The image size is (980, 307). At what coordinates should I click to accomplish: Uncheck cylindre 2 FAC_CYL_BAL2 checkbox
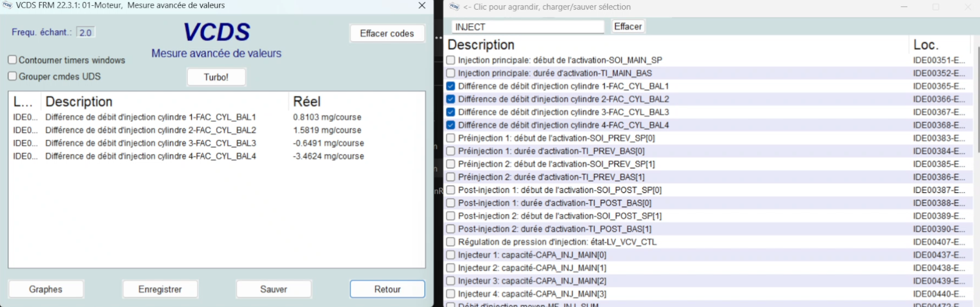pyautogui.click(x=451, y=99)
